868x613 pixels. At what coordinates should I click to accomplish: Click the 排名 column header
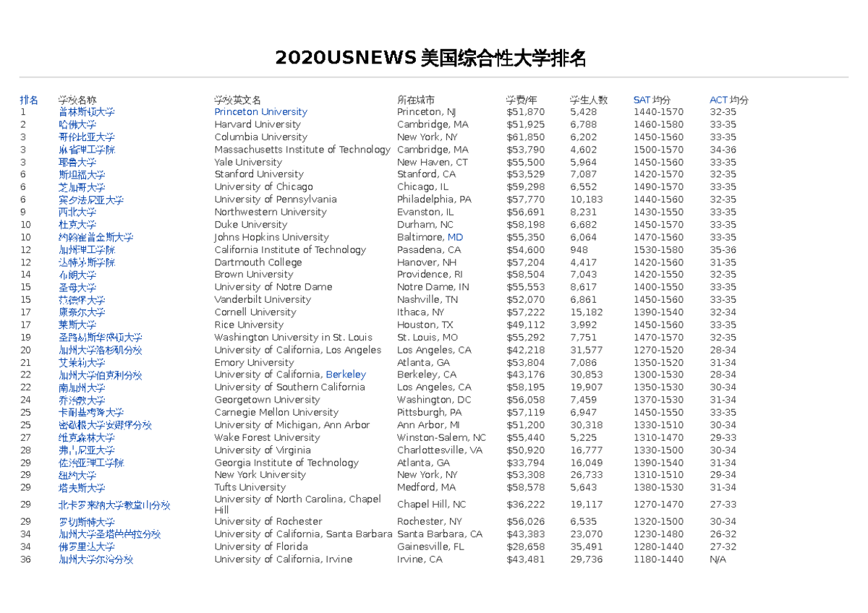pos(30,100)
